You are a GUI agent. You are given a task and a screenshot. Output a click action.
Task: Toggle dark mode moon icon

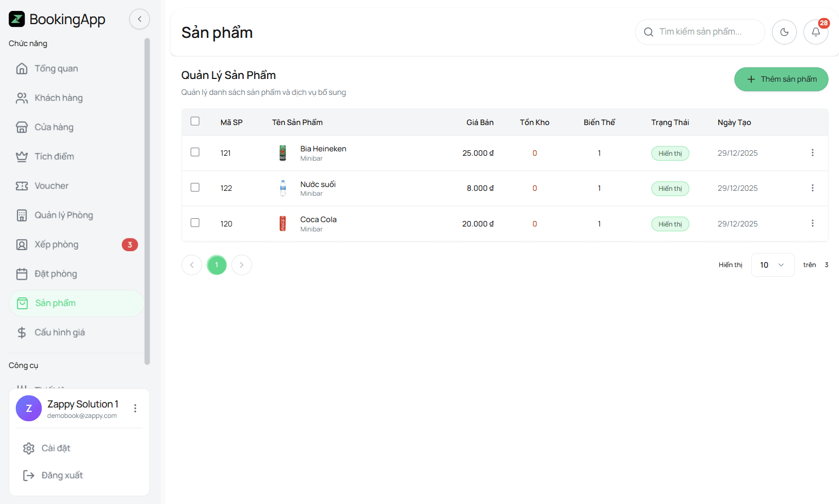(x=784, y=32)
